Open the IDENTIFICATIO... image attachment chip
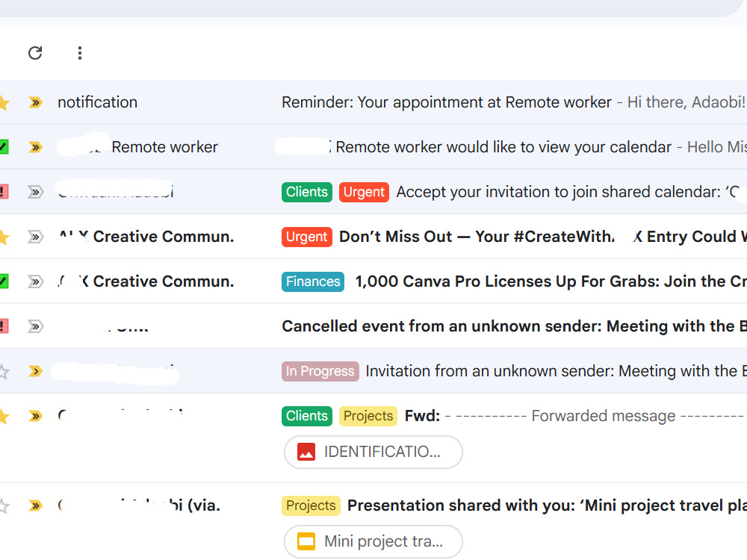 pyautogui.click(x=373, y=452)
